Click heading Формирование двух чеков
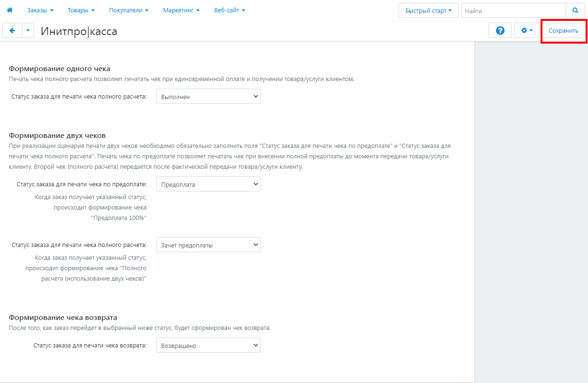Image resolution: width=588 pixels, height=383 pixels. tap(57, 136)
